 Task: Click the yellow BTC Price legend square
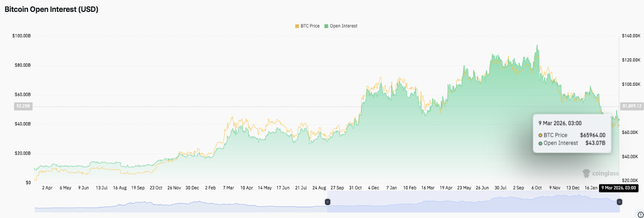click(297, 26)
